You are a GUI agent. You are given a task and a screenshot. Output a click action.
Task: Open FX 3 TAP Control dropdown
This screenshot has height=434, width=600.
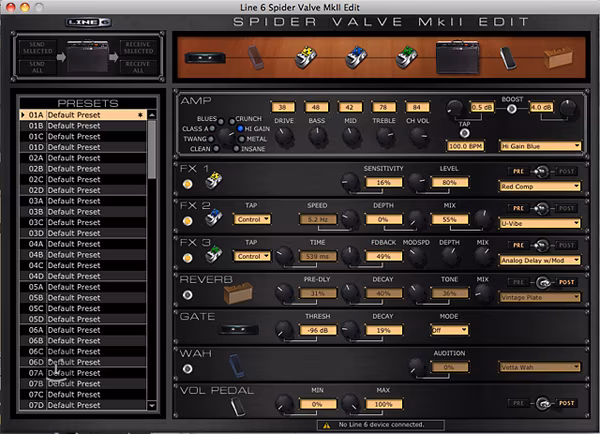tap(252, 256)
